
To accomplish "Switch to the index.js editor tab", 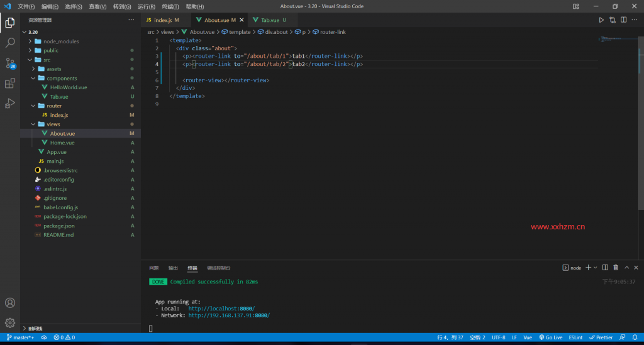I will (x=162, y=20).
